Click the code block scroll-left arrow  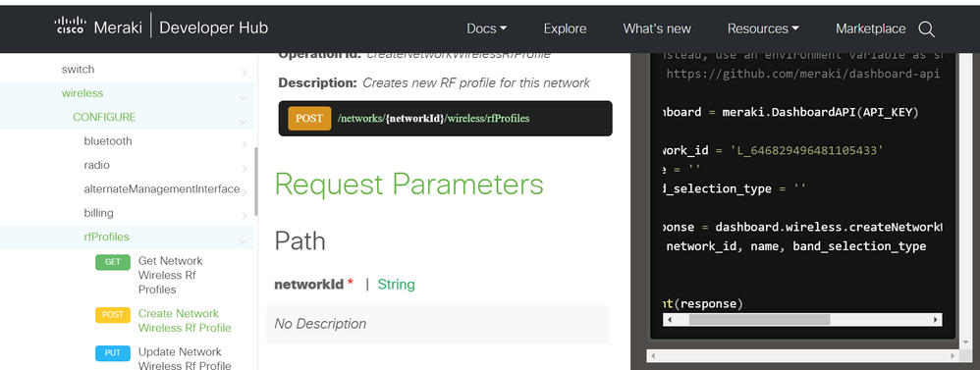point(670,319)
